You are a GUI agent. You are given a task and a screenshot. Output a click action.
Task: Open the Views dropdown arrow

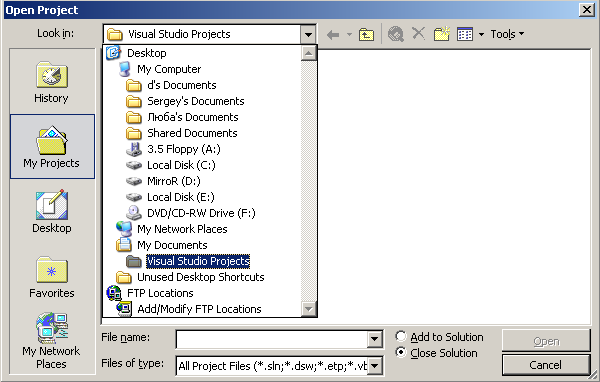click(x=481, y=34)
